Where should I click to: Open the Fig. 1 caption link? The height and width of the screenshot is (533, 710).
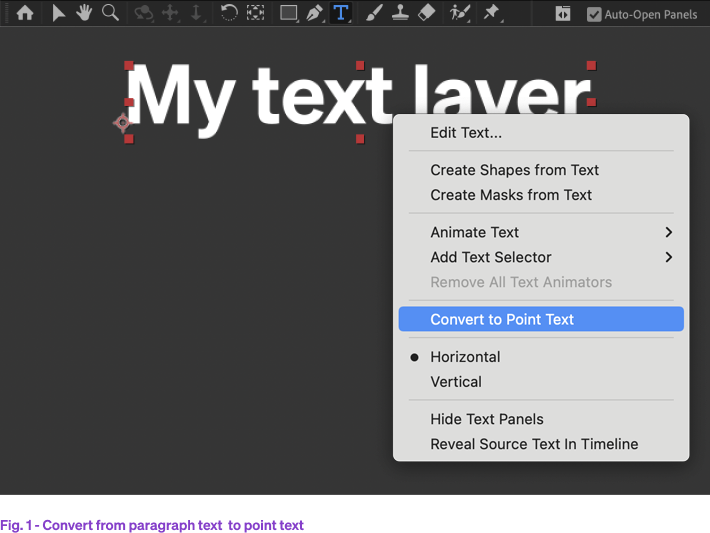click(152, 525)
